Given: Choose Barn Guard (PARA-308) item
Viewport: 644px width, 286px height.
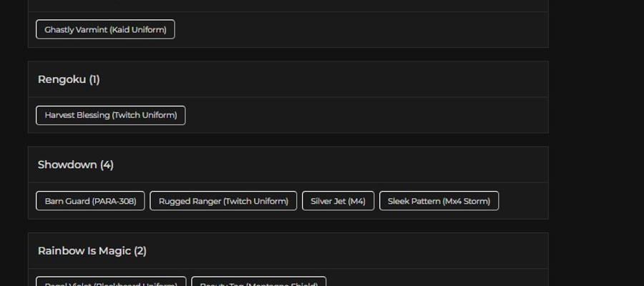Looking at the screenshot, I should tap(90, 201).
